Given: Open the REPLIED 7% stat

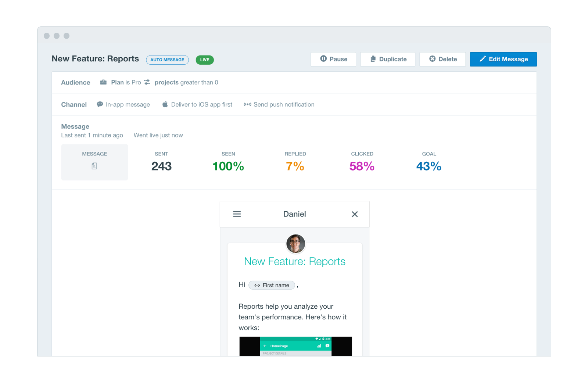Looking at the screenshot, I should (x=295, y=162).
